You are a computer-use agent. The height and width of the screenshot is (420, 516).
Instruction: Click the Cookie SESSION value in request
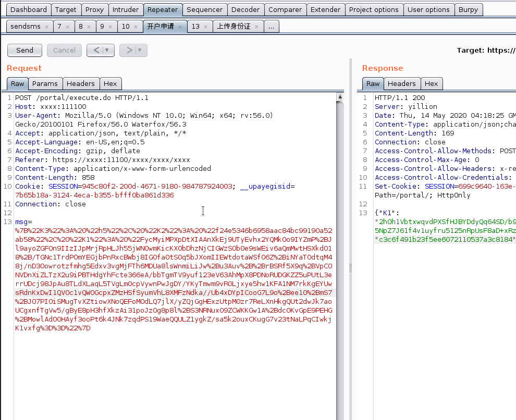click(x=157, y=187)
